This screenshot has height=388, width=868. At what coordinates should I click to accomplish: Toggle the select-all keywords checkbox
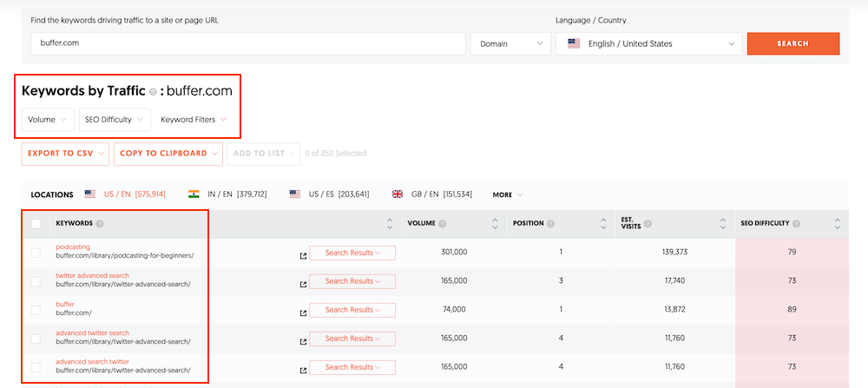tap(36, 224)
